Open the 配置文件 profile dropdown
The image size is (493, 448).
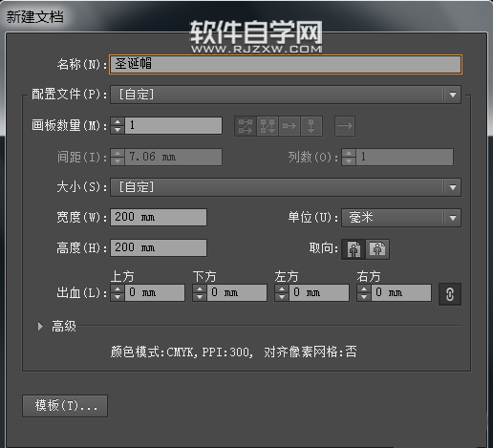(286, 95)
